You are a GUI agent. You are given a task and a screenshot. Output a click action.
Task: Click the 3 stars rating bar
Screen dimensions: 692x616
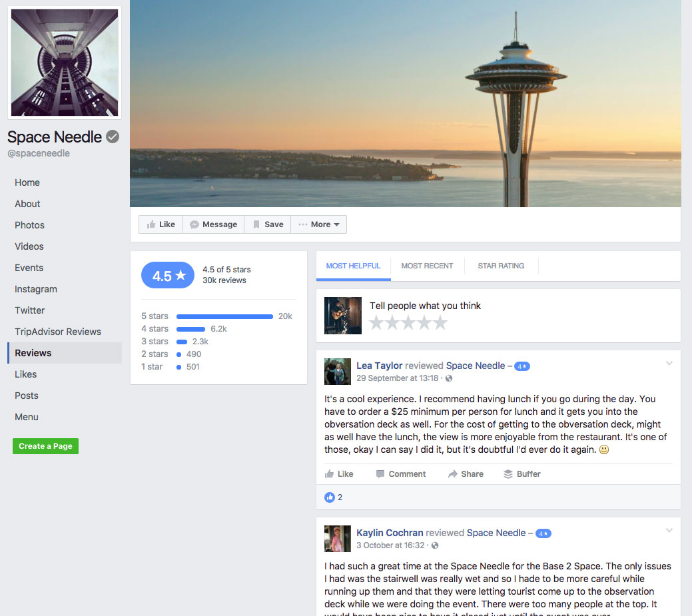point(182,342)
